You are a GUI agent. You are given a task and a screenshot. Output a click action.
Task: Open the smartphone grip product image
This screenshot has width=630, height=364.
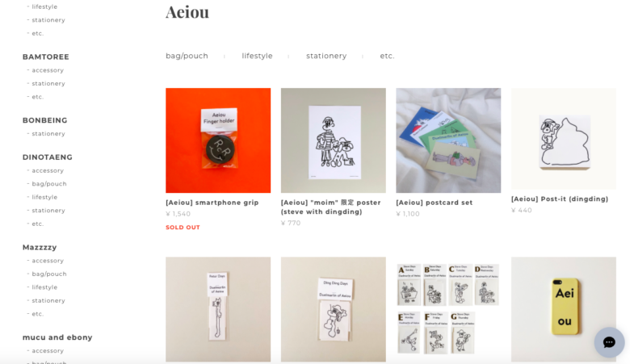218,140
